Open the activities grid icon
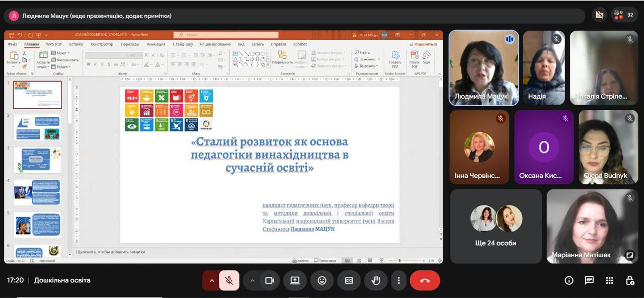Viewport: 644px width, 298px height. point(609,280)
